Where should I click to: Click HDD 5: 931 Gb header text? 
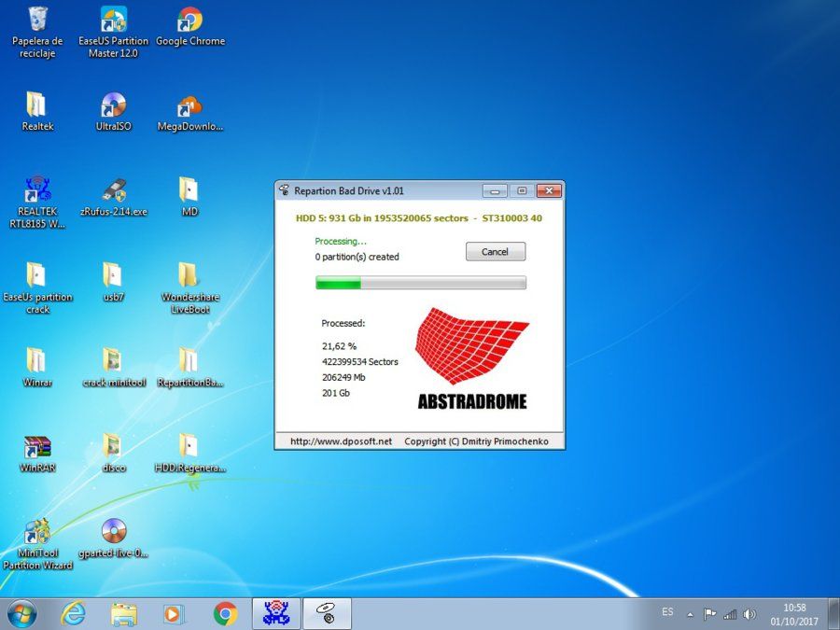coord(419,218)
